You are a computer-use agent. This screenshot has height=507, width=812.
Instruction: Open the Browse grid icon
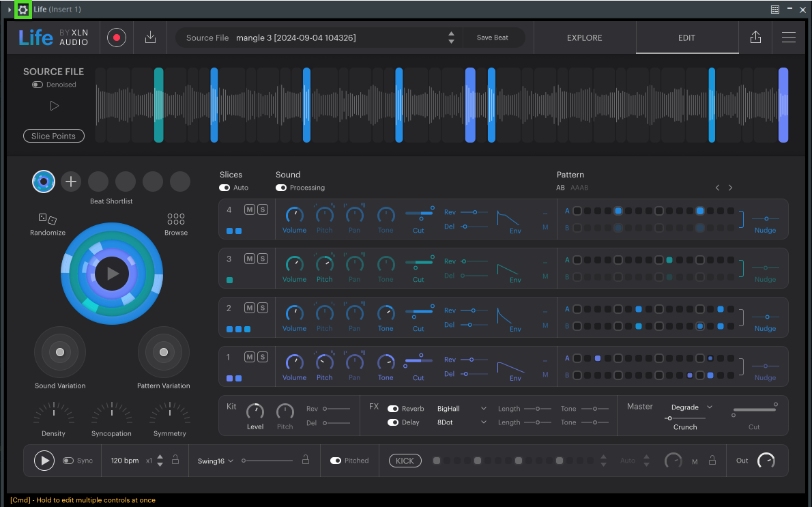[176, 219]
